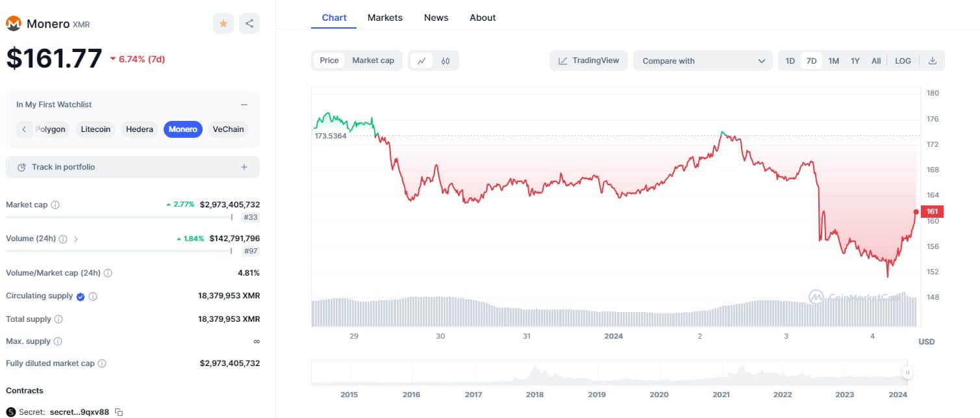Click the $161.77 price text
This screenshot has height=418, width=980.
54,59
